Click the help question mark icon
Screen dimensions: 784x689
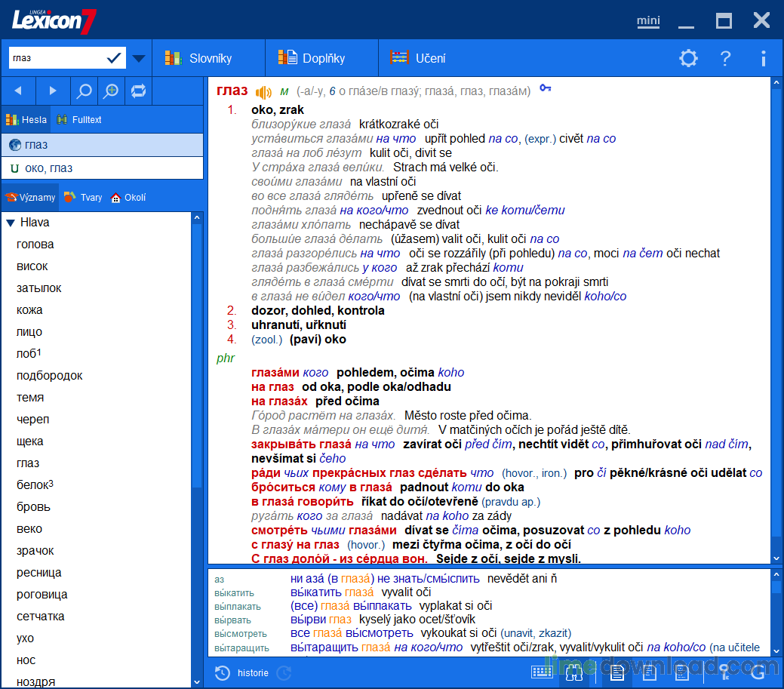point(725,57)
